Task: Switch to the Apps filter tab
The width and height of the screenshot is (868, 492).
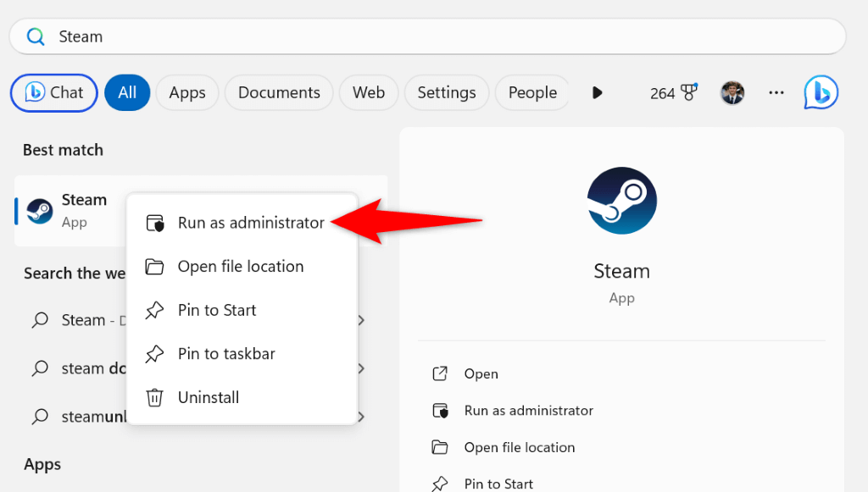Action: tap(187, 93)
